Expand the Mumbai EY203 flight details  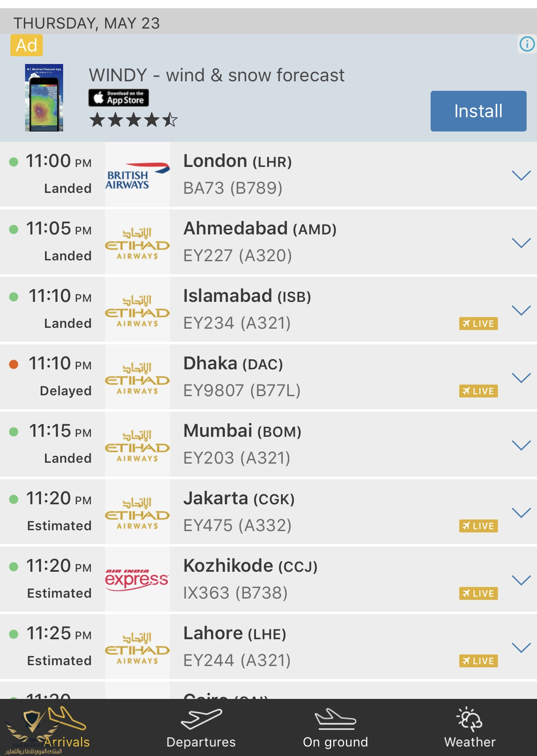click(521, 445)
